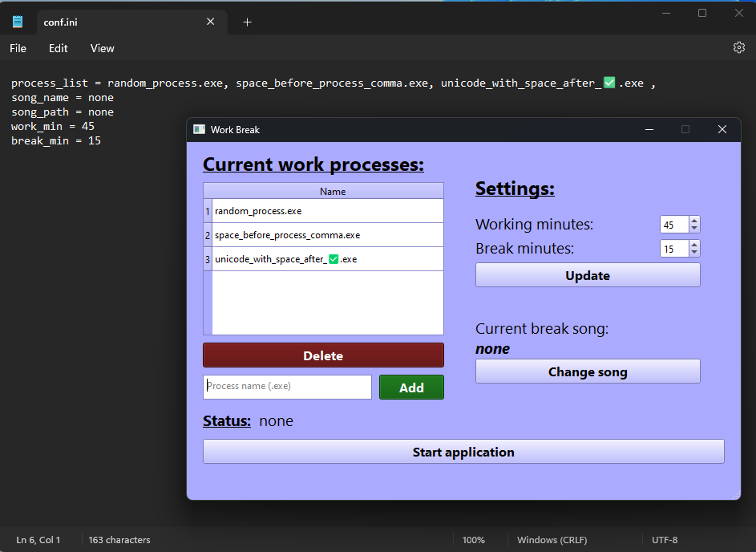Click the Working minutes value field
Screen dimensions: 756x552
[x=674, y=225]
